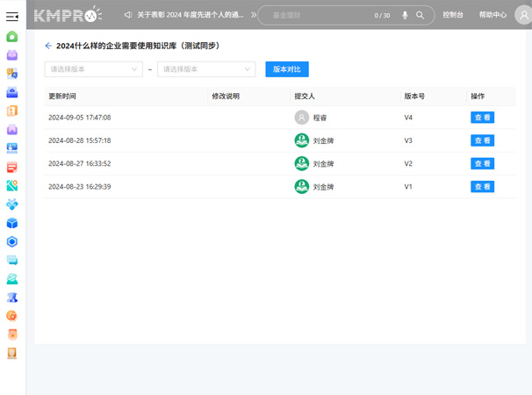Open the blue 3D cube sidebar icon
The height and width of the screenshot is (395, 532).
pos(12,223)
